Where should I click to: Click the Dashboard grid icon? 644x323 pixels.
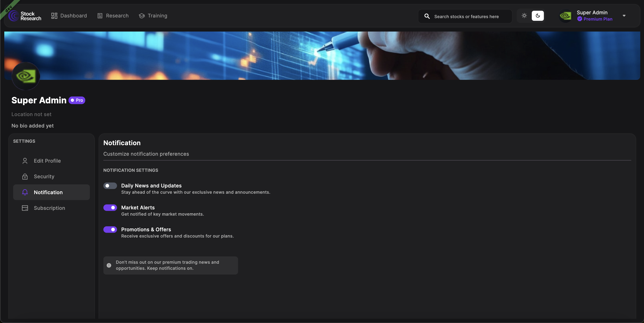[54, 16]
